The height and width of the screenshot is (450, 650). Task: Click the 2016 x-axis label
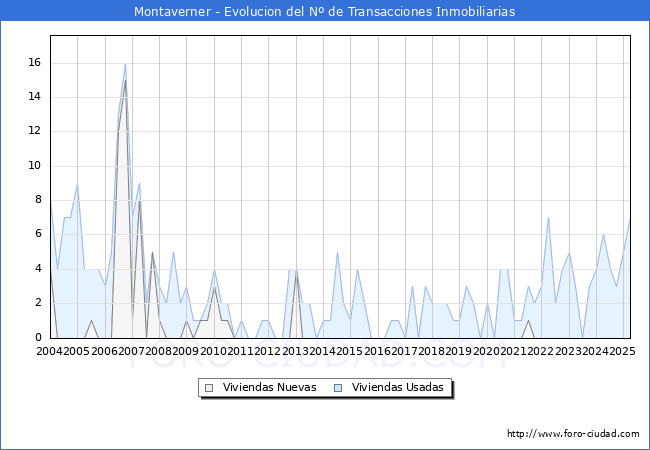click(x=378, y=351)
